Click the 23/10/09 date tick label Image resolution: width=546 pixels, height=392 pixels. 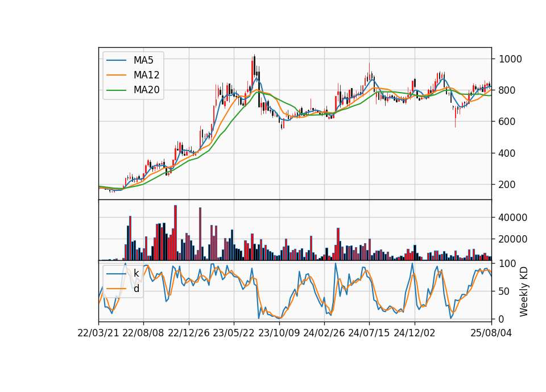[279, 333]
